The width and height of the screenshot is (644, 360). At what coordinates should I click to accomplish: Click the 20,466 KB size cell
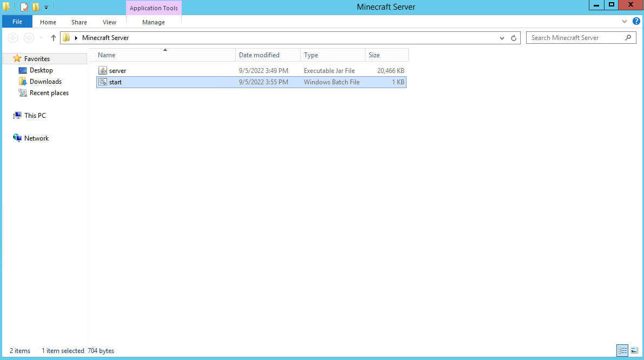tap(391, 71)
